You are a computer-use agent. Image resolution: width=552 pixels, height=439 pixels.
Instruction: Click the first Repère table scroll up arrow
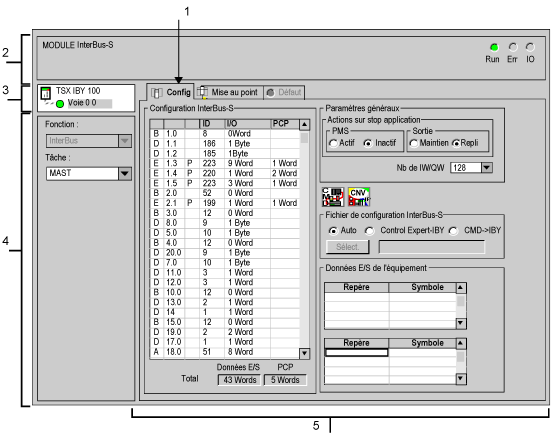(461, 288)
